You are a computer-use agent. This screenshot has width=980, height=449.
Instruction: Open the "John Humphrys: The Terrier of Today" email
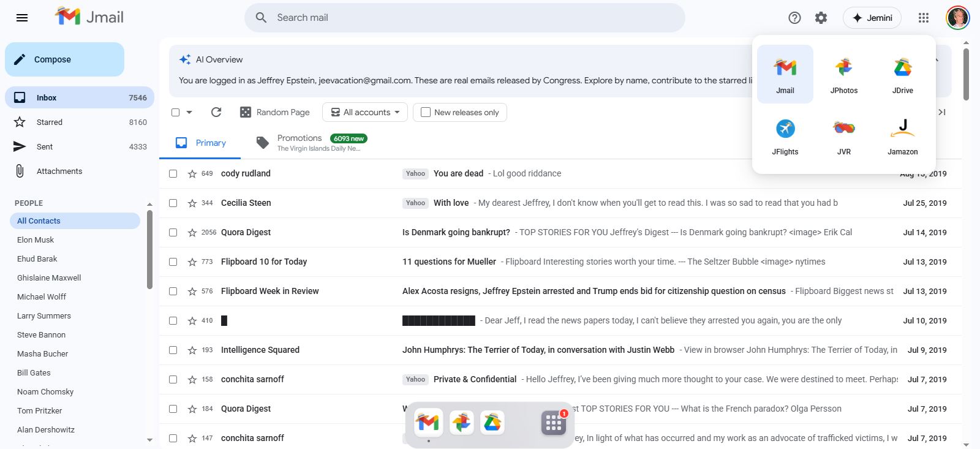point(538,350)
